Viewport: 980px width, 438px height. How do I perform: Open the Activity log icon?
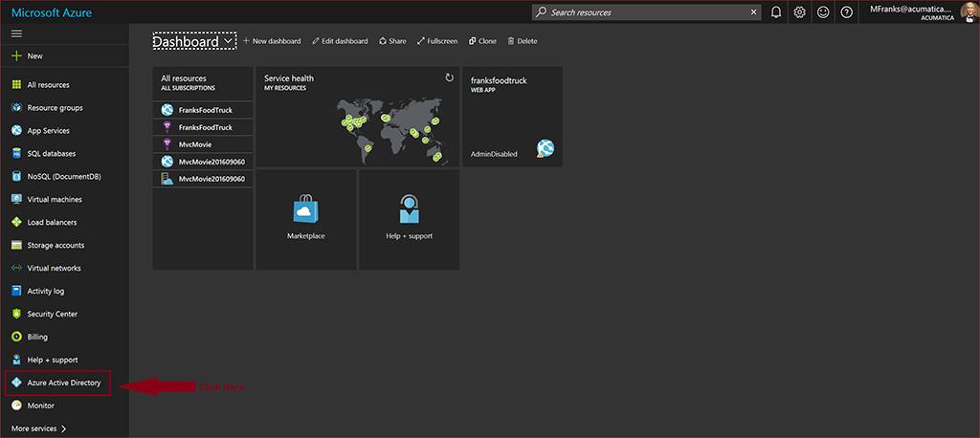click(x=17, y=291)
